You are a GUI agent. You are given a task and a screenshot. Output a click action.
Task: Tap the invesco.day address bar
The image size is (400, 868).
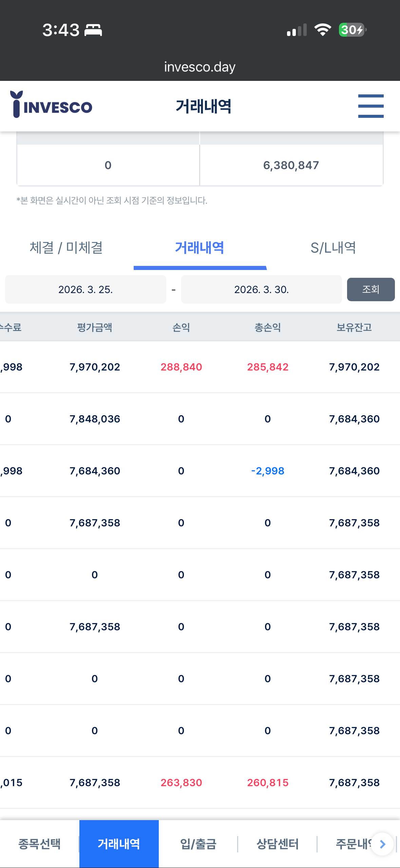click(x=200, y=67)
